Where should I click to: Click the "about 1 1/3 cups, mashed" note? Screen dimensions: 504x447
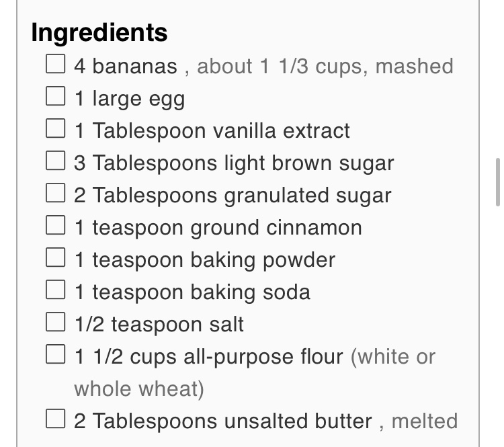pos(325,67)
